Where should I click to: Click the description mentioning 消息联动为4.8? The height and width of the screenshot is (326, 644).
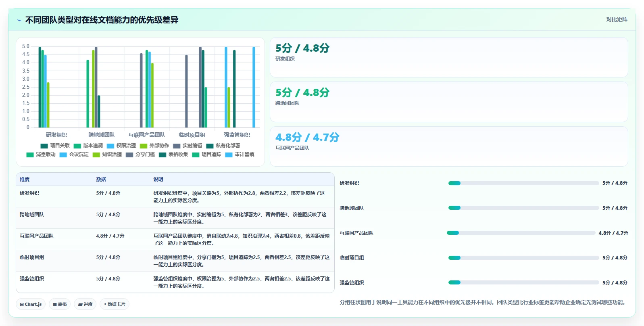pos(242,240)
